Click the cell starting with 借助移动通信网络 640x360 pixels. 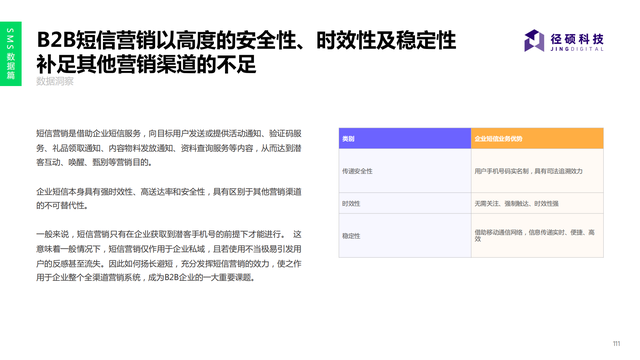click(x=537, y=235)
